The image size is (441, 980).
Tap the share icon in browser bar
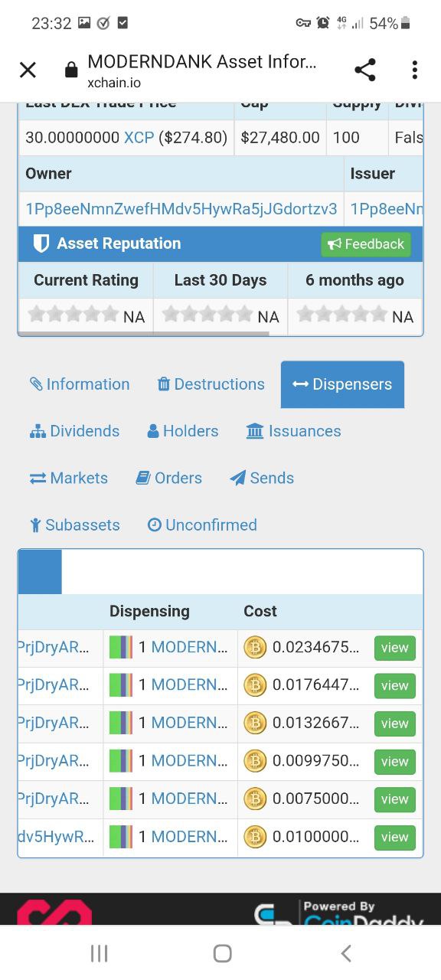pyautogui.click(x=365, y=70)
